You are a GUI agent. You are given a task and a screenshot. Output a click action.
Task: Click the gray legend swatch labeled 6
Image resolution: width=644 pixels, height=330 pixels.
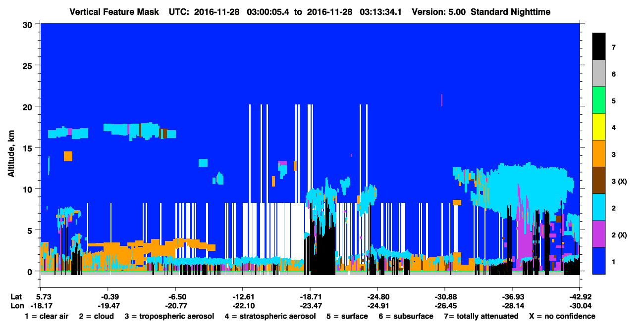[x=599, y=74]
